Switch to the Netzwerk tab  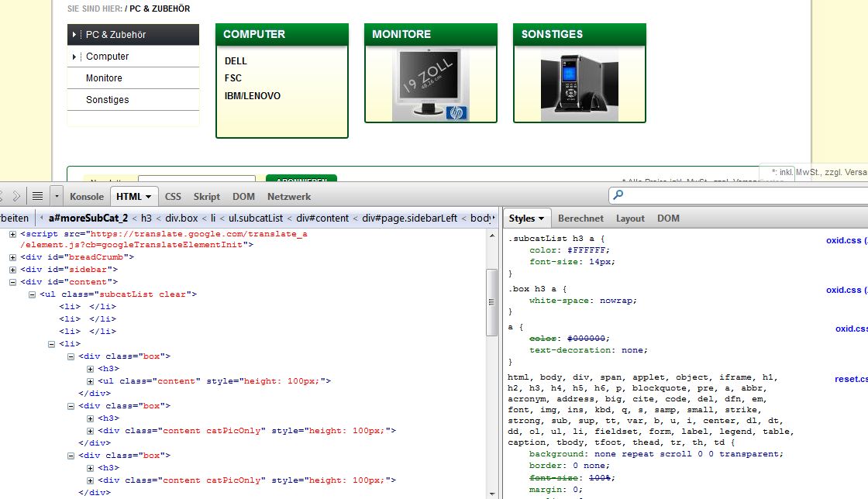289,197
